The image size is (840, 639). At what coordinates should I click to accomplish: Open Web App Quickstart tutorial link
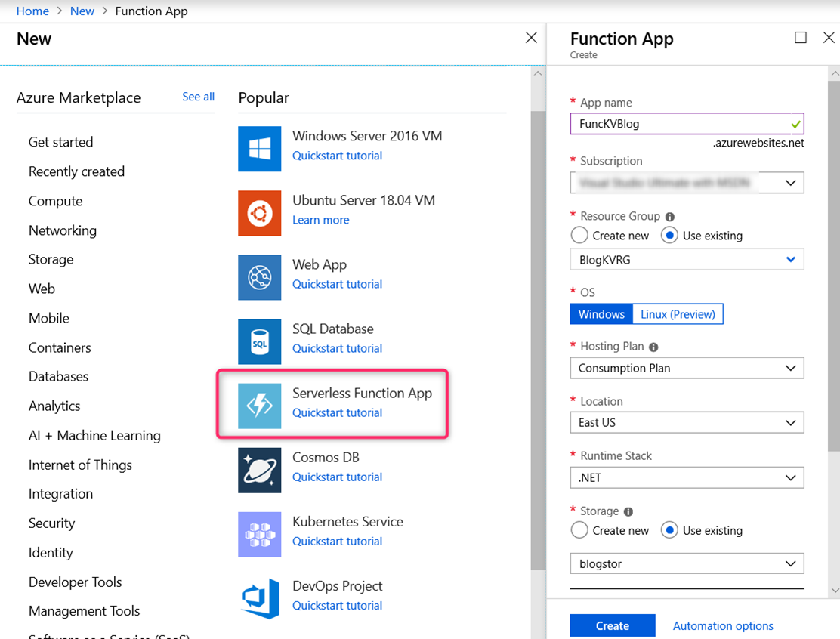pyautogui.click(x=338, y=284)
